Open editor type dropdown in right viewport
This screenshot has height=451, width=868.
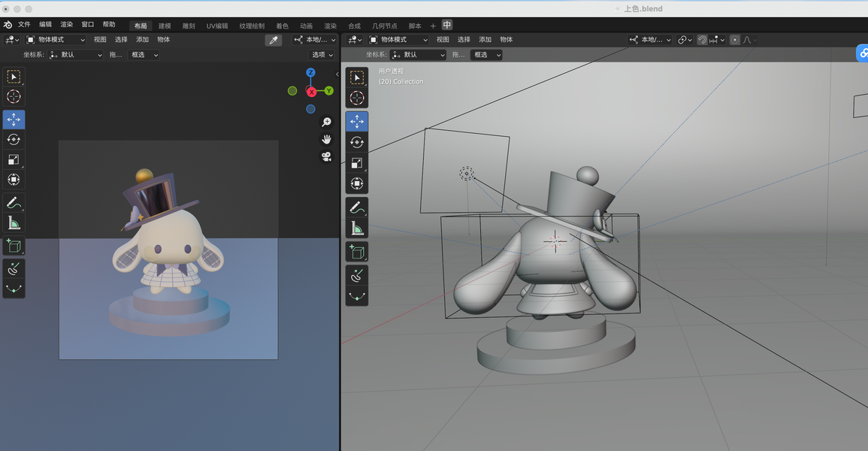point(354,40)
